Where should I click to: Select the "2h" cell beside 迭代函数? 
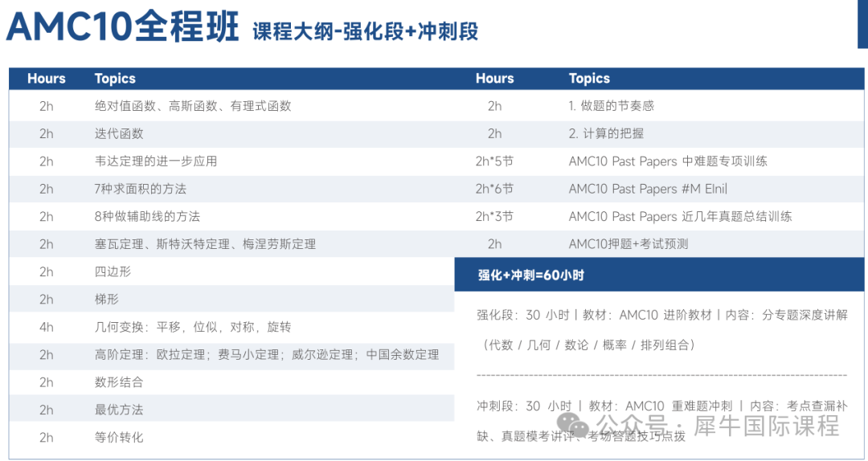pos(47,133)
